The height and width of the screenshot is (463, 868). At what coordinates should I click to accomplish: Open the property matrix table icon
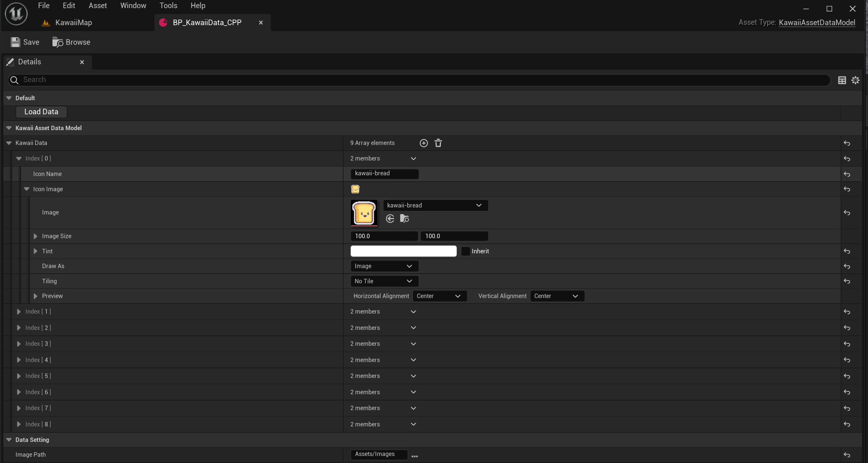tap(842, 80)
